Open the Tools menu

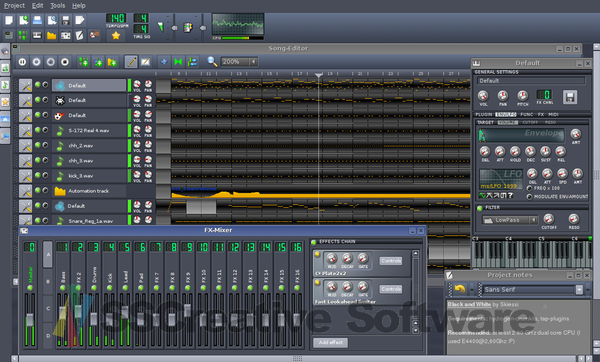coord(58,6)
